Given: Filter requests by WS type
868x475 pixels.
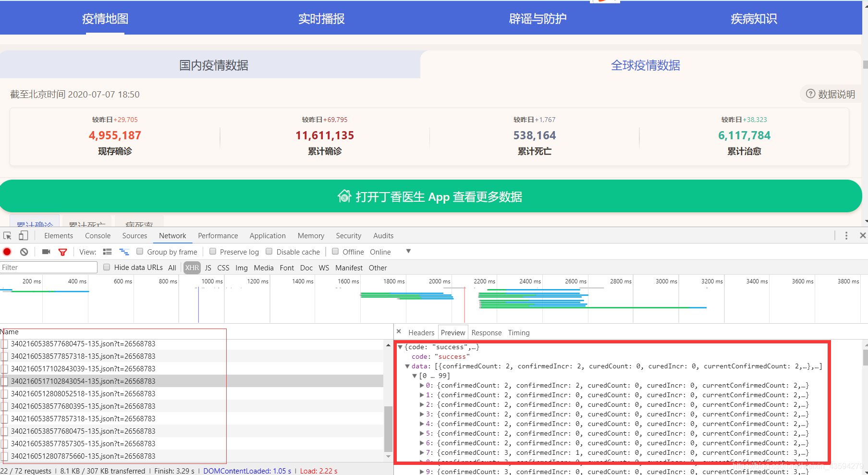Looking at the screenshot, I should coord(324,268).
